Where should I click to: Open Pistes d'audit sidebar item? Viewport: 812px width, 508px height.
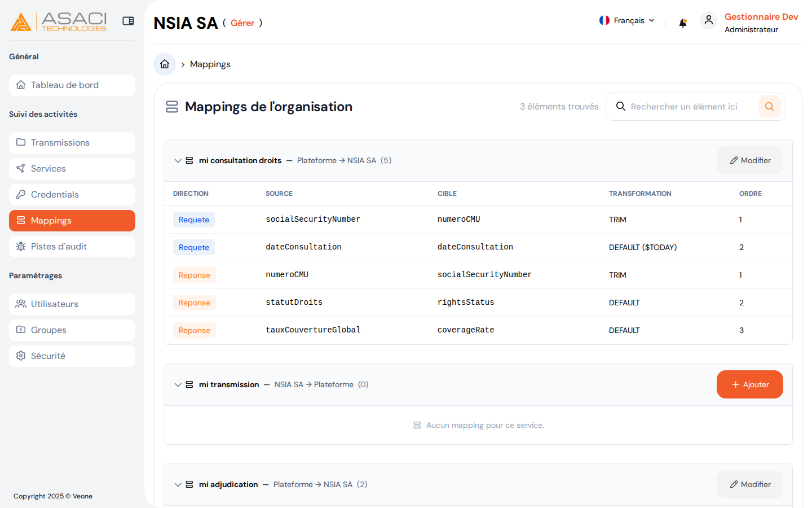pos(72,247)
